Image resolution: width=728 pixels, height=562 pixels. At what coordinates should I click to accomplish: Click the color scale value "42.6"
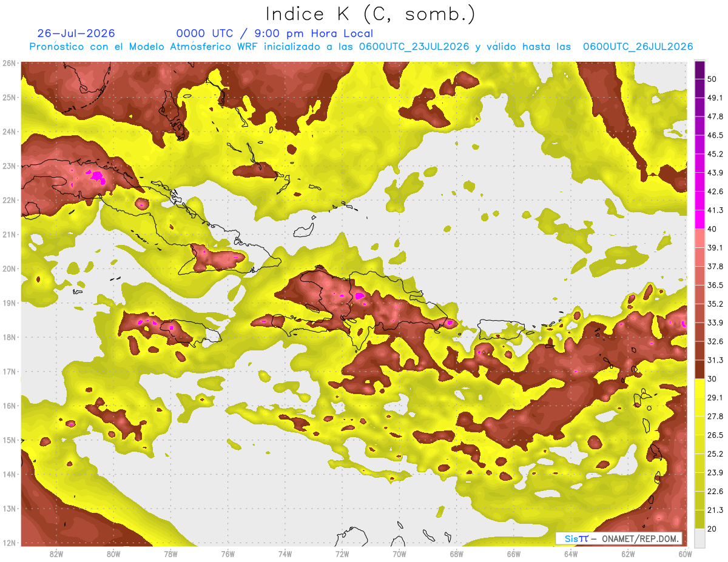[x=715, y=192]
